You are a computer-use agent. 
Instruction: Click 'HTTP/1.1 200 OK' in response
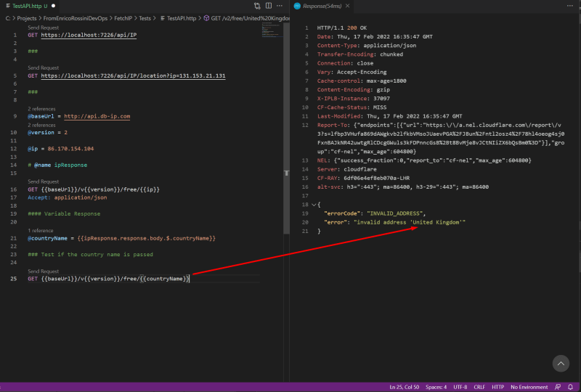point(341,28)
